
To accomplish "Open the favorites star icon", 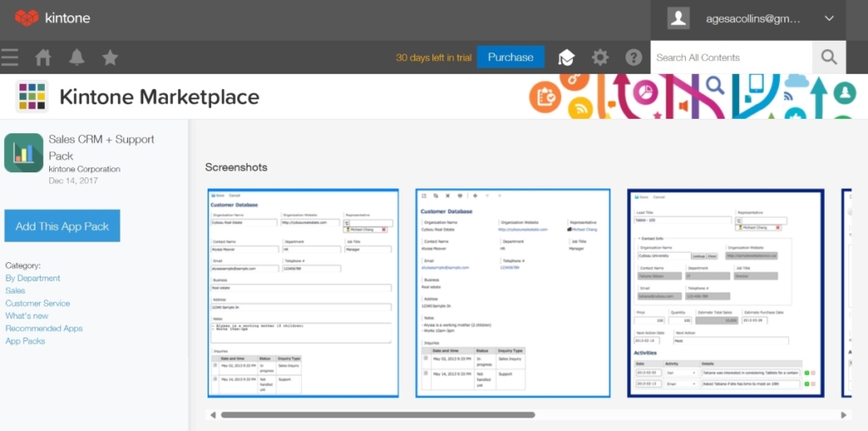I will [110, 58].
